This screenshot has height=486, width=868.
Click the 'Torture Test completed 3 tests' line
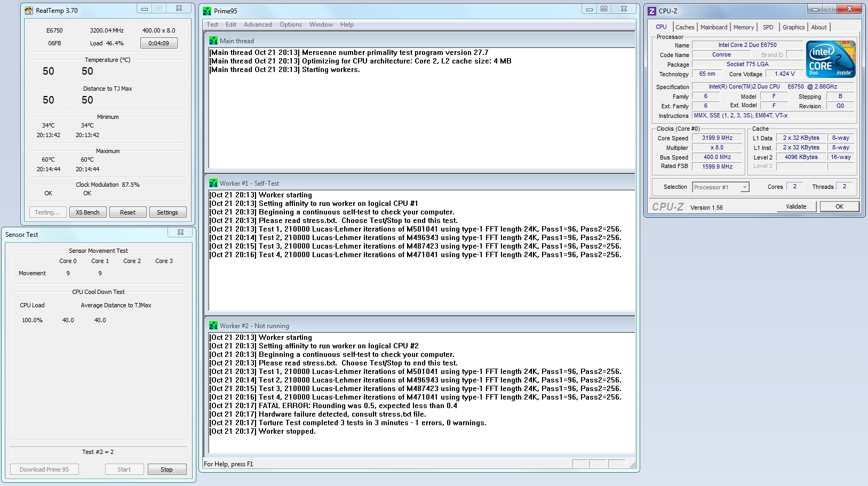click(348, 423)
